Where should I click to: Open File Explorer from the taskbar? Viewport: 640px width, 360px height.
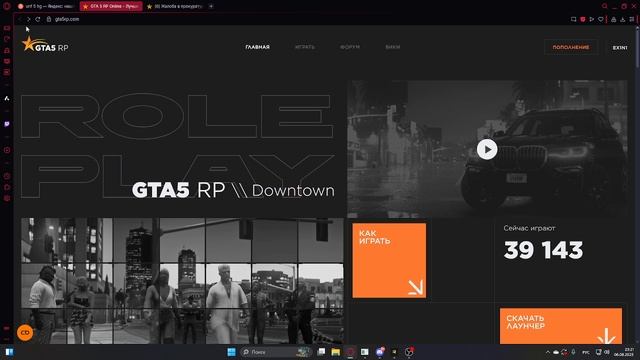click(336, 352)
